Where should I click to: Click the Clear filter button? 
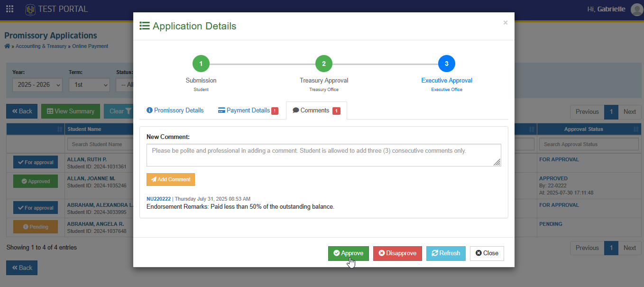coord(119,111)
